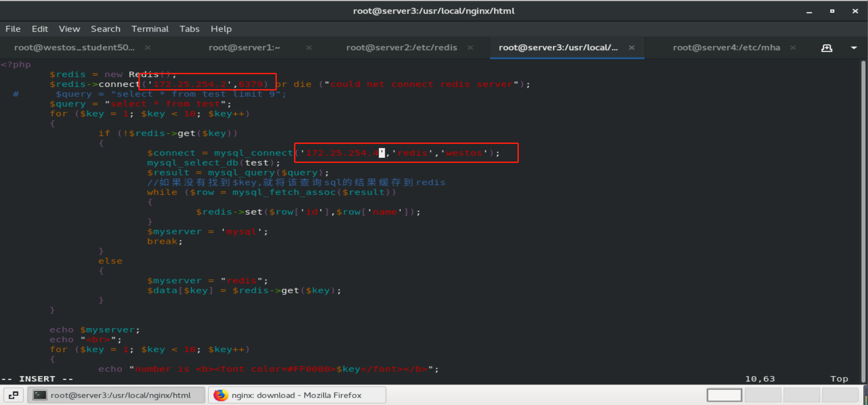Open nginx download Firefox taskbar entry
The height and width of the screenshot is (405, 868).
point(297,395)
